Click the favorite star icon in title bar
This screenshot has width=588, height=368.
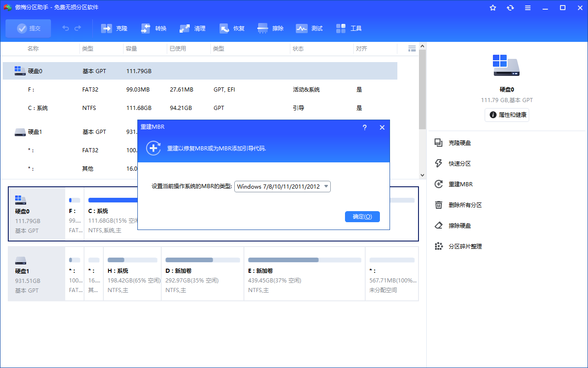[x=493, y=8]
